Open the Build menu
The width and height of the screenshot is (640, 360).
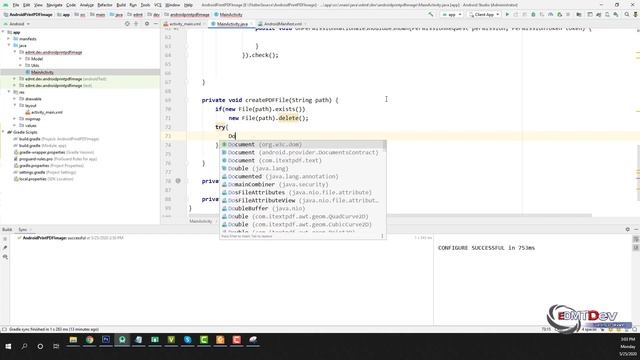121,5
